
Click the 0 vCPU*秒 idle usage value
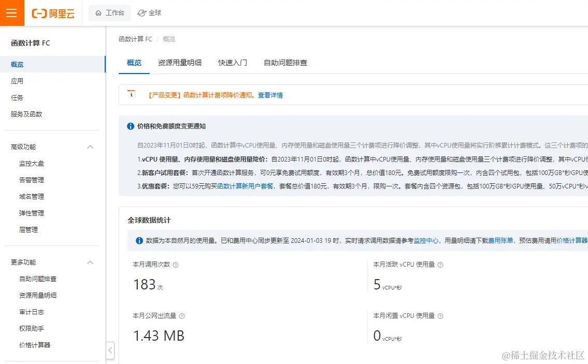click(x=388, y=336)
